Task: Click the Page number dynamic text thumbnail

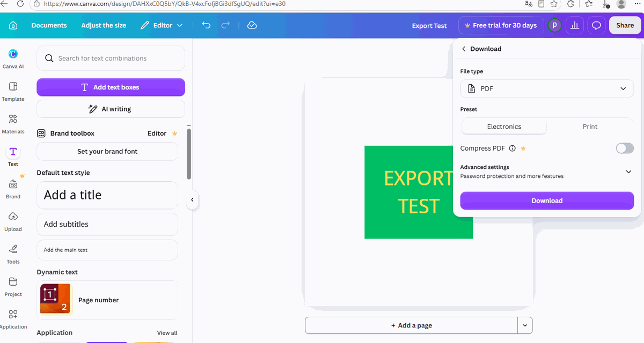Action: pyautogui.click(x=56, y=300)
